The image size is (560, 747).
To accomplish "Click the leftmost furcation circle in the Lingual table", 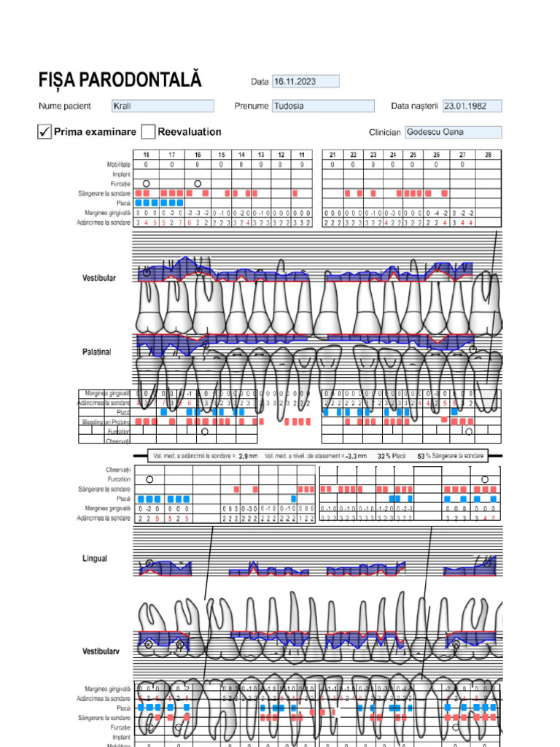I will coord(149,479).
